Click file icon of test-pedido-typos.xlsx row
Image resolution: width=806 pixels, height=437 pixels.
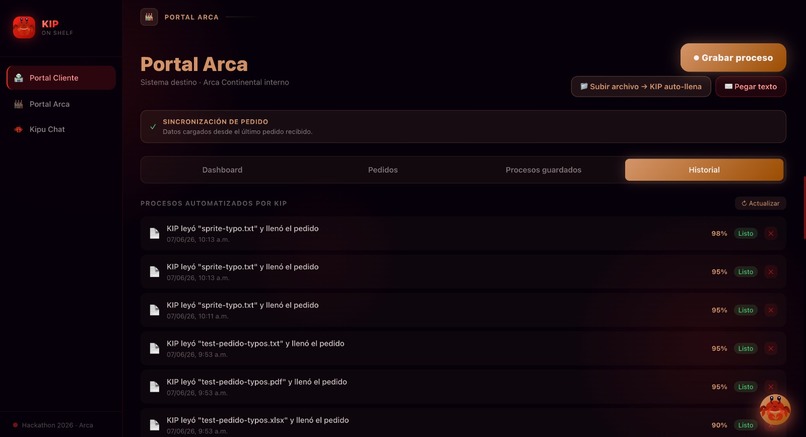coord(154,425)
